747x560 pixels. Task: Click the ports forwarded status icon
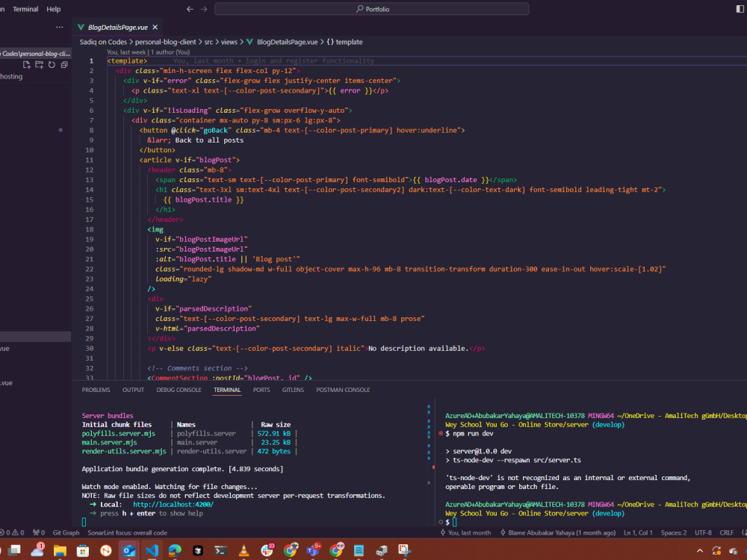[39, 533]
